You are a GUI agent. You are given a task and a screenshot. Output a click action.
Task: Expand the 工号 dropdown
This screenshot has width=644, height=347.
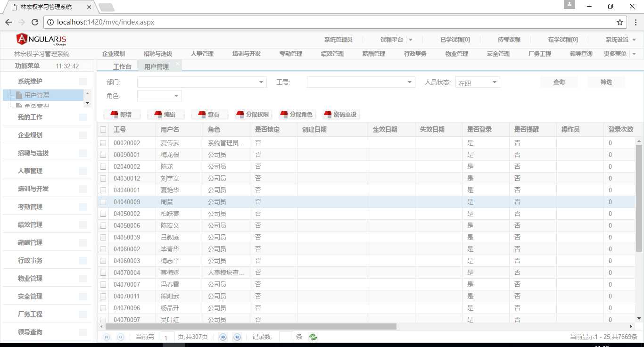(x=410, y=83)
